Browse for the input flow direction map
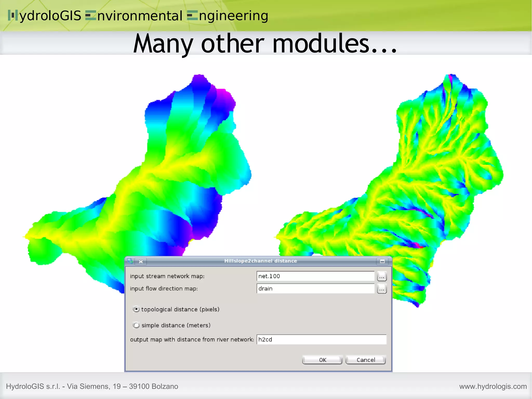 (382, 289)
